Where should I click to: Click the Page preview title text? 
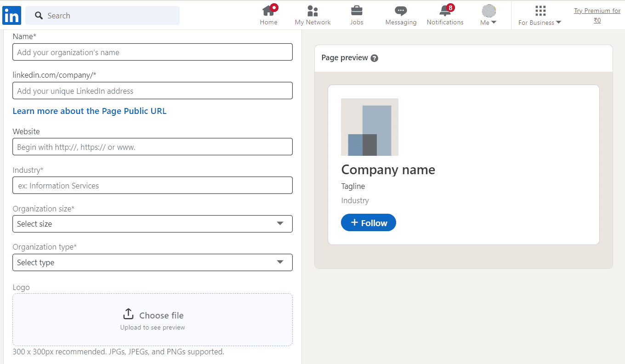[x=345, y=57]
